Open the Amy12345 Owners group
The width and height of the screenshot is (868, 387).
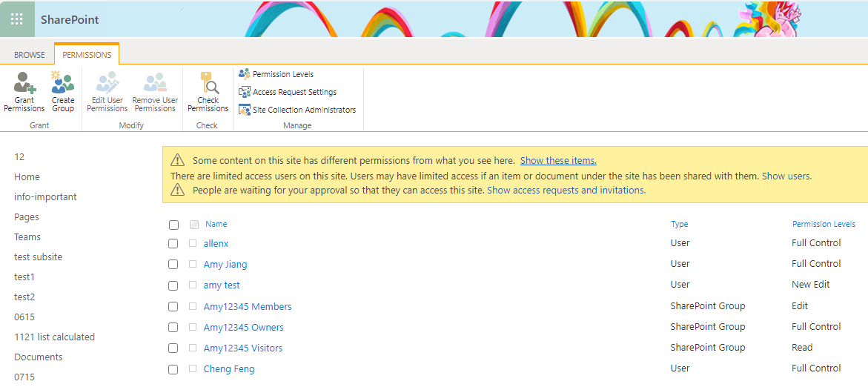(x=244, y=327)
